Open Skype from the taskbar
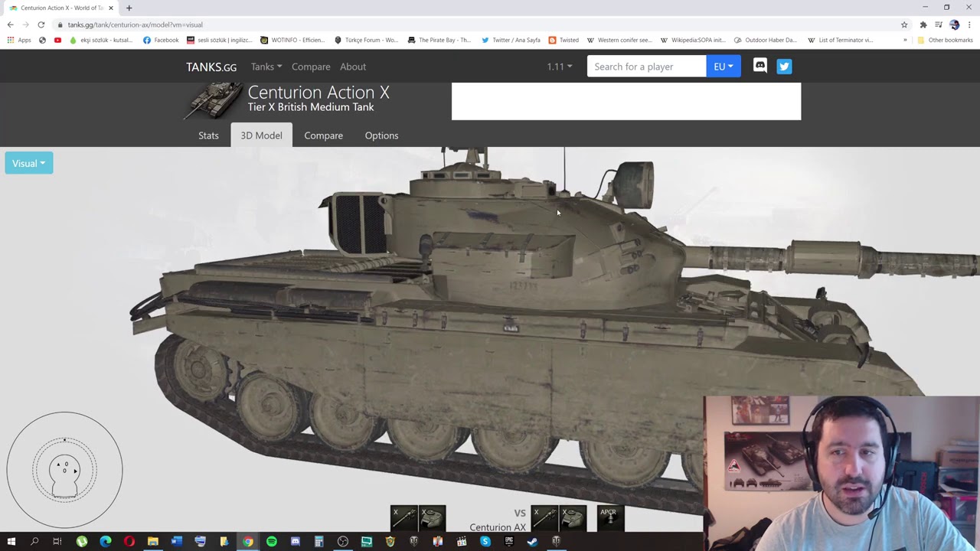 coord(485,542)
